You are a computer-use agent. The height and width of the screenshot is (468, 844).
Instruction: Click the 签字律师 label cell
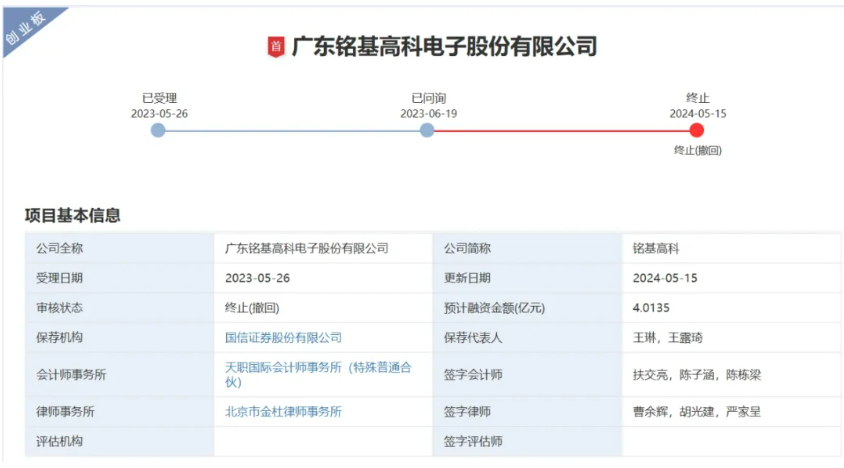point(527,411)
